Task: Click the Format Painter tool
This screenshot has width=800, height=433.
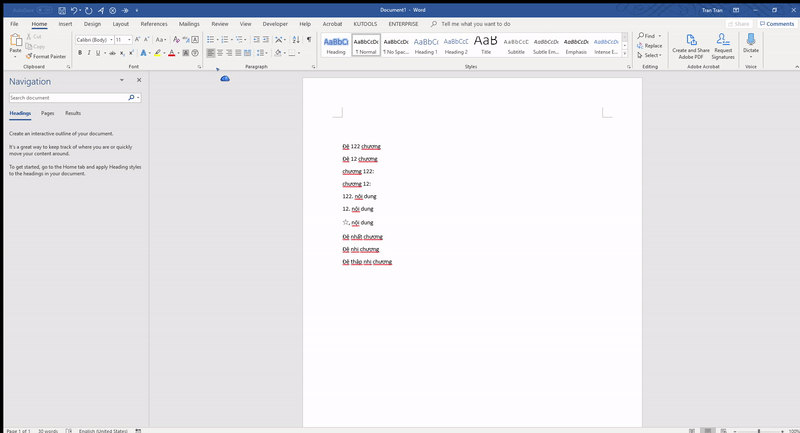Action: pyautogui.click(x=48, y=57)
